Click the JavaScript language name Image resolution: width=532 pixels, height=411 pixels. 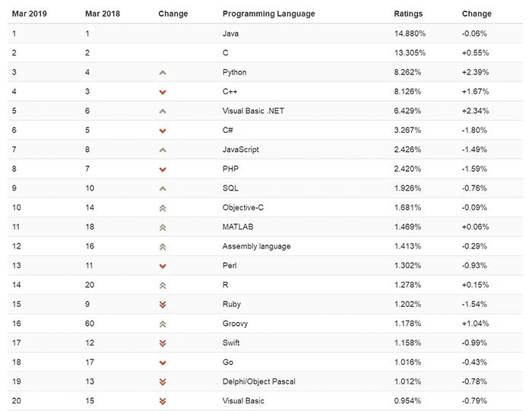click(x=240, y=150)
